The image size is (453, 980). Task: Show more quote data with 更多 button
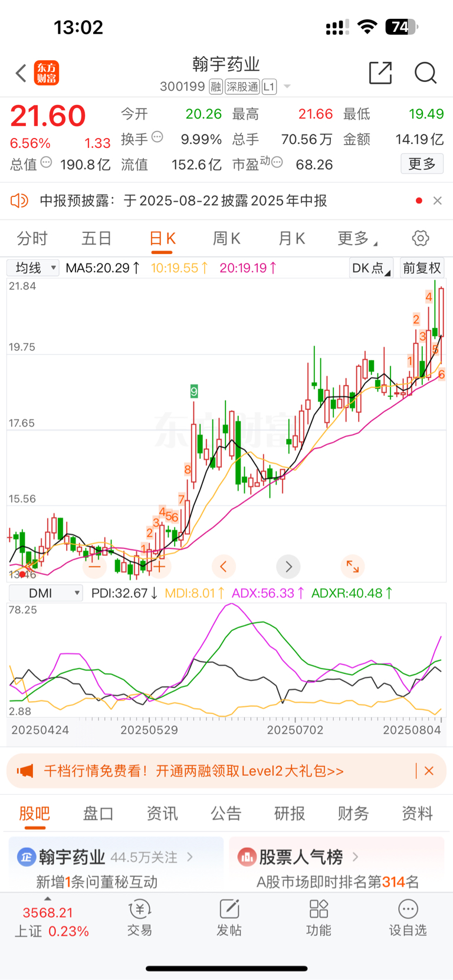[422, 163]
